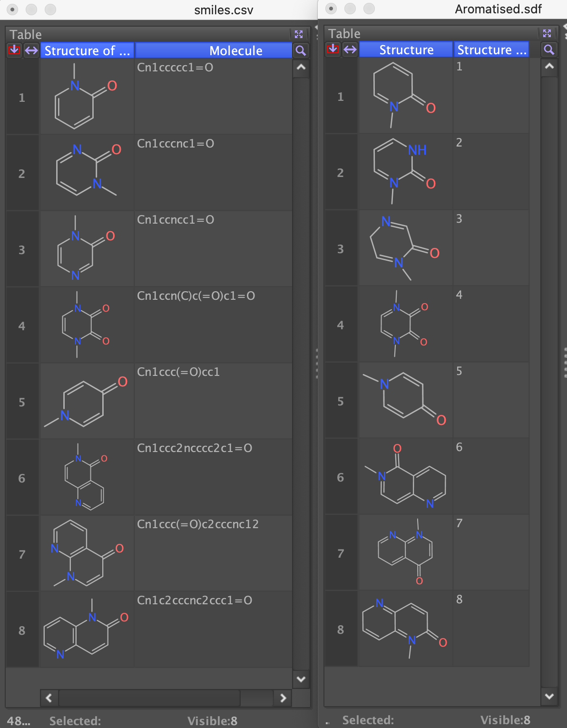Click 'Structure of ...' column header
This screenshot has height=728, width=567.
(88, 50)
